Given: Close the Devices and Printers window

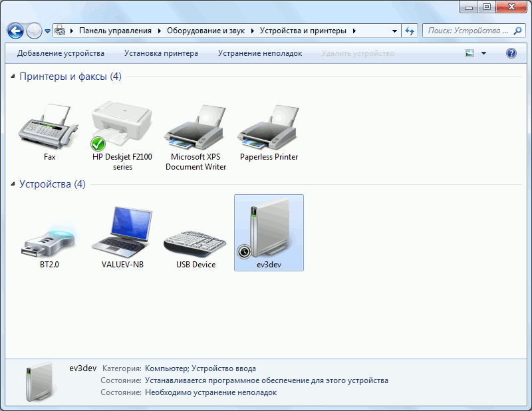Looking at the screenshot, I should [x=511, y=7].
